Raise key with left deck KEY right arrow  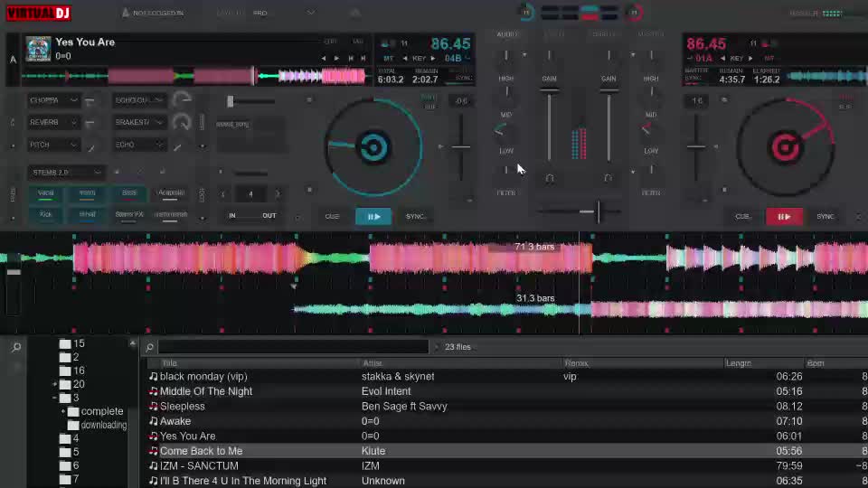coord(433,58)
